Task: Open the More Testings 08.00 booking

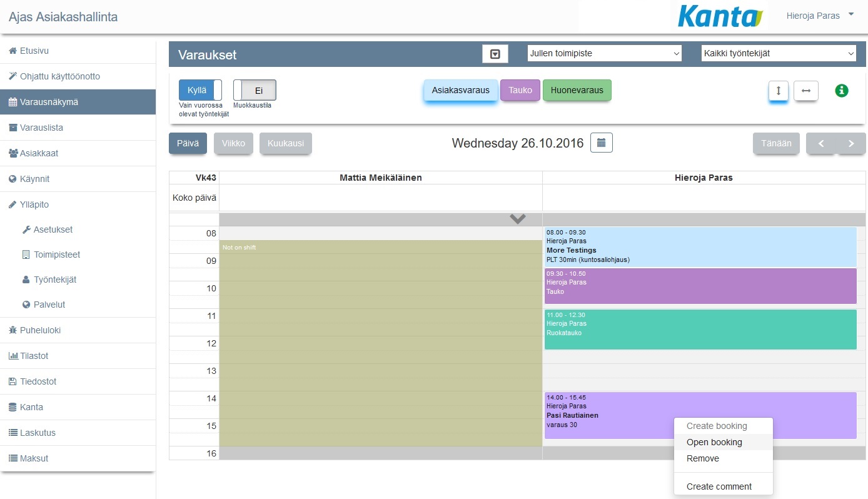Action: point(699,247)
